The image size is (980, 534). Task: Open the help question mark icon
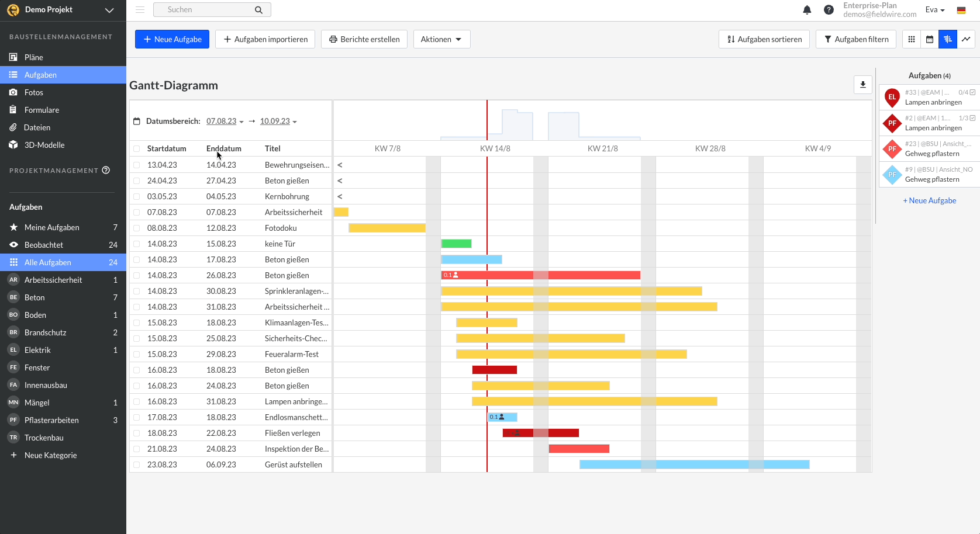pos(829,10)
